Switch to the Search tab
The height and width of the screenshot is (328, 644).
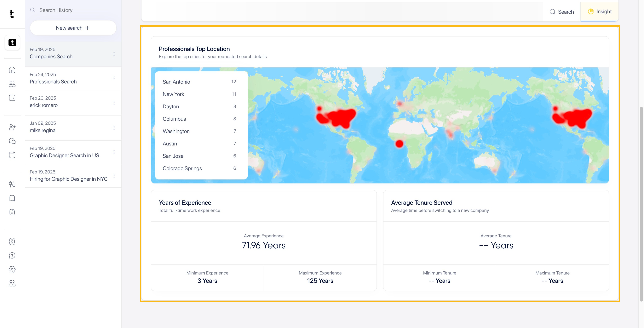pos(561,12)
